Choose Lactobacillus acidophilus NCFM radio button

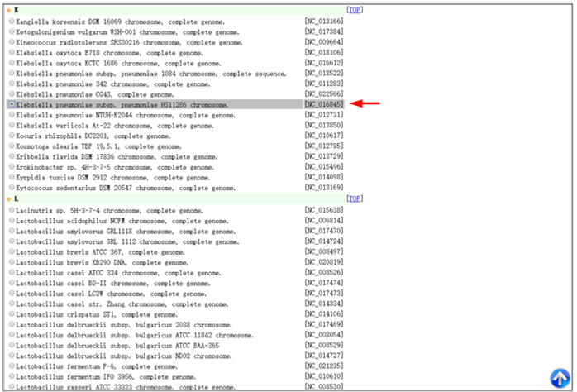coord(12,222)
